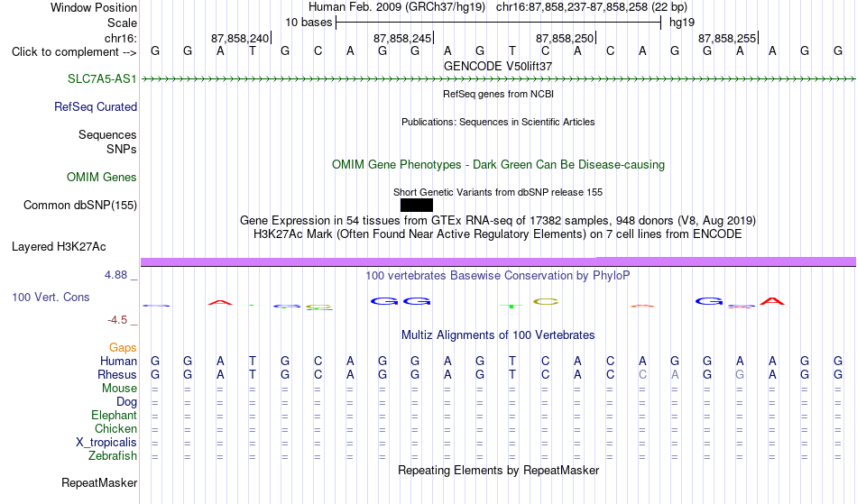
Task: Click 'Short Genetic Variants from dbSNP release 155'
Action: (x=498, y=192)
